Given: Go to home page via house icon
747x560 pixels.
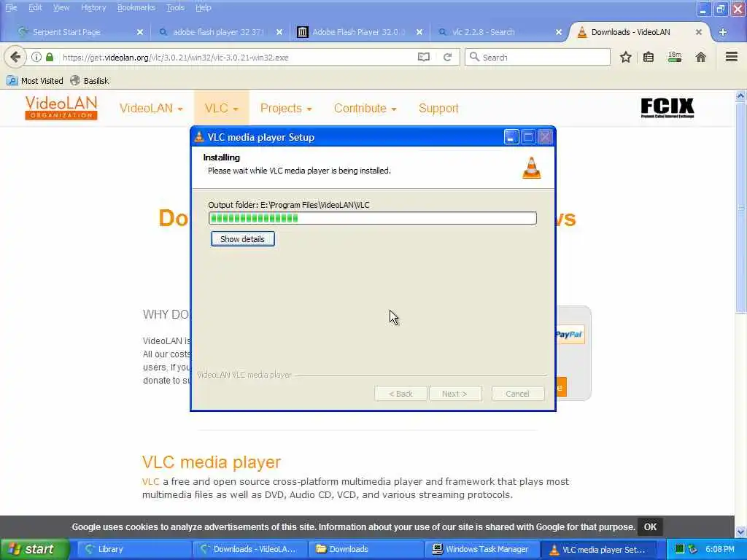Looking at the screenshot, I should 700,57.
